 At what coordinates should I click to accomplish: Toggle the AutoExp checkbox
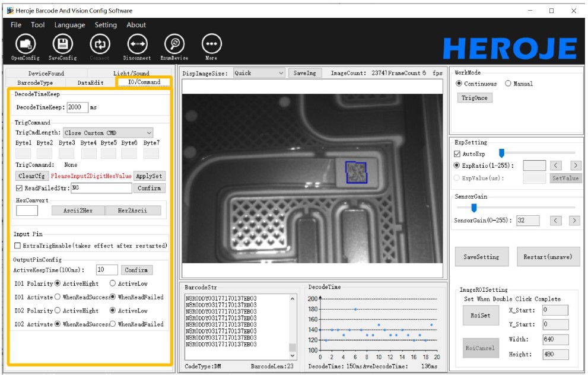tap(457, 154)
